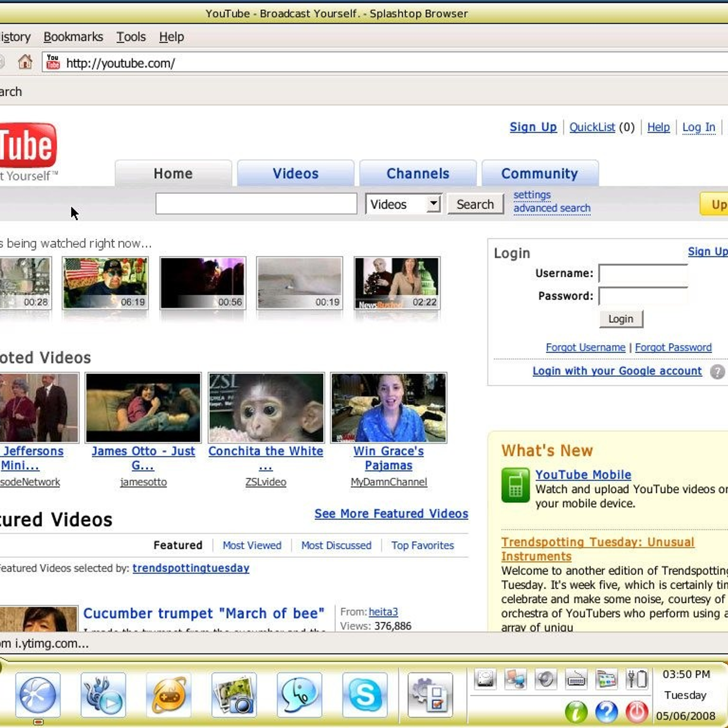The image size is (728, 728).
Task: Open the trendspottingtuesday link
Action: [x=191, y=568]
